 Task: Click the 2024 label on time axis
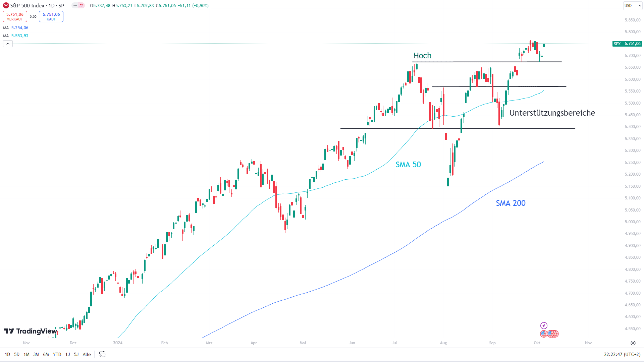118,343
